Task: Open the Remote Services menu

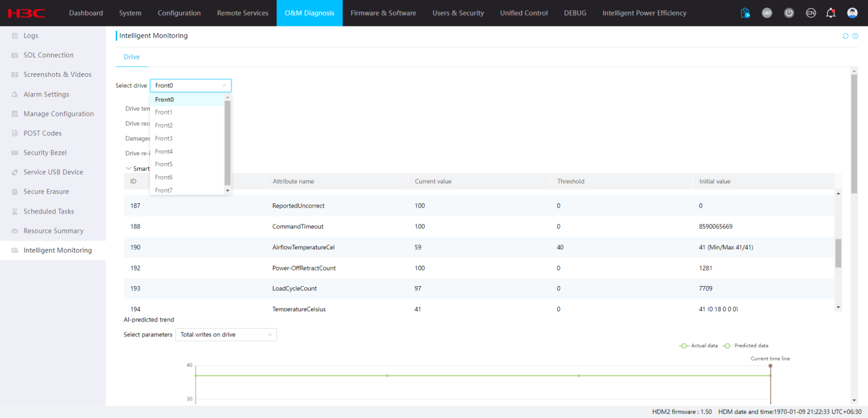Action: [243, 13]
